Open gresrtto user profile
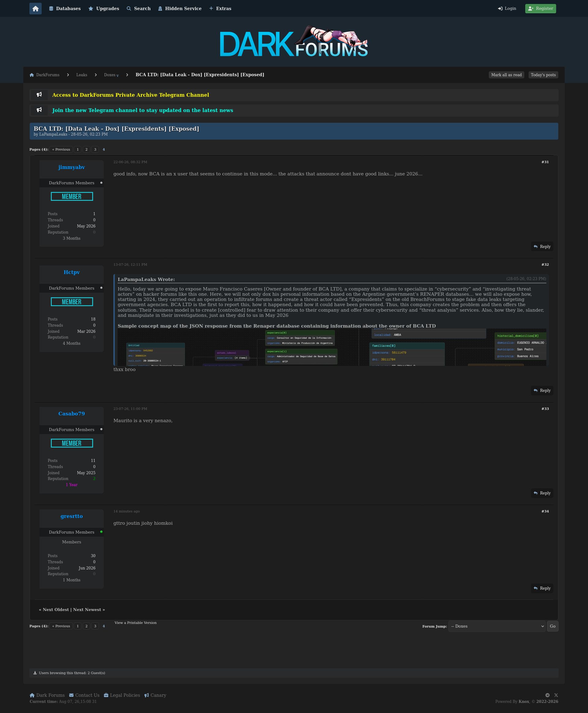The image size is (588, 713). (71, 516)
